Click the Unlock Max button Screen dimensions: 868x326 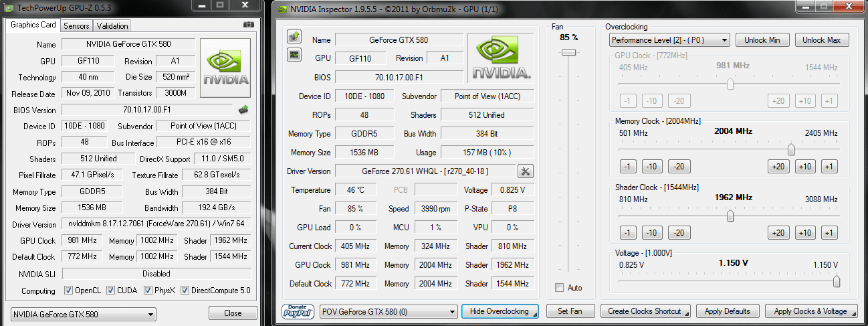822,40
